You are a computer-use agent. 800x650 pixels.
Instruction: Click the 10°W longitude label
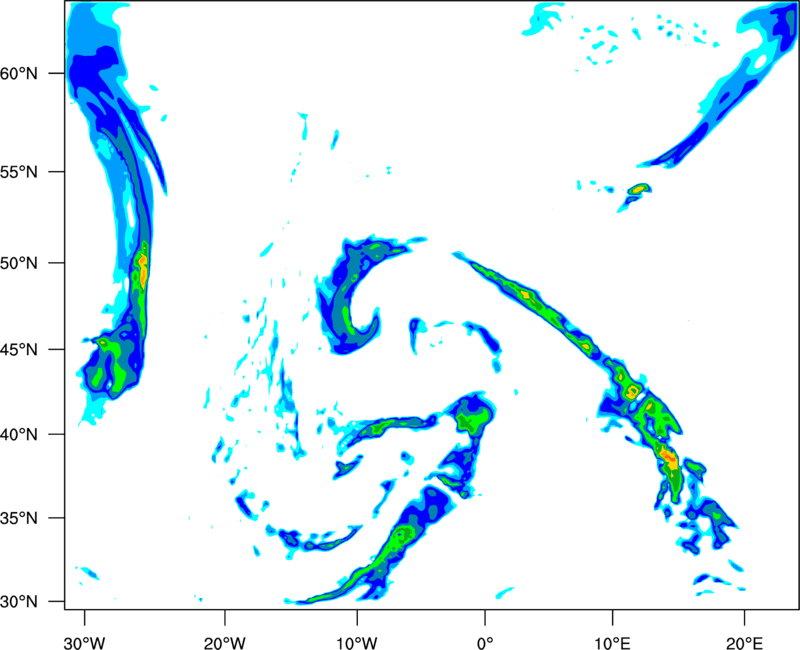pyautogui.click(x=357, y=643)
